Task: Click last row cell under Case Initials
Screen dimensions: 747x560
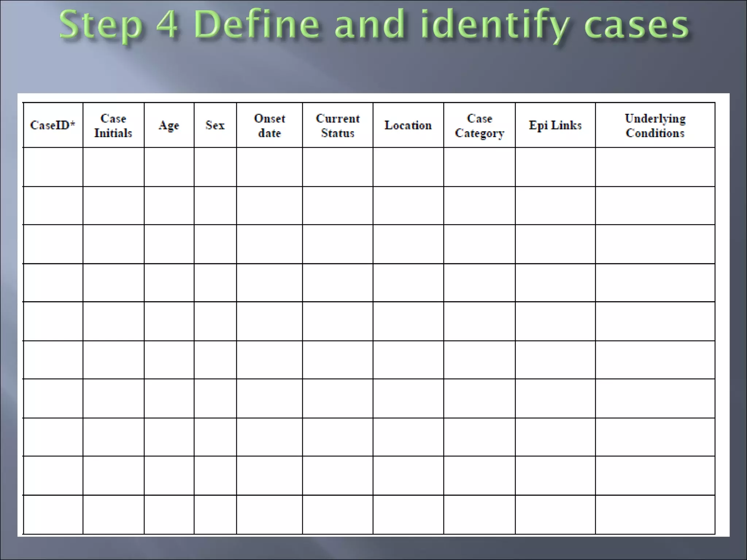Action: [x=113, y=514]
